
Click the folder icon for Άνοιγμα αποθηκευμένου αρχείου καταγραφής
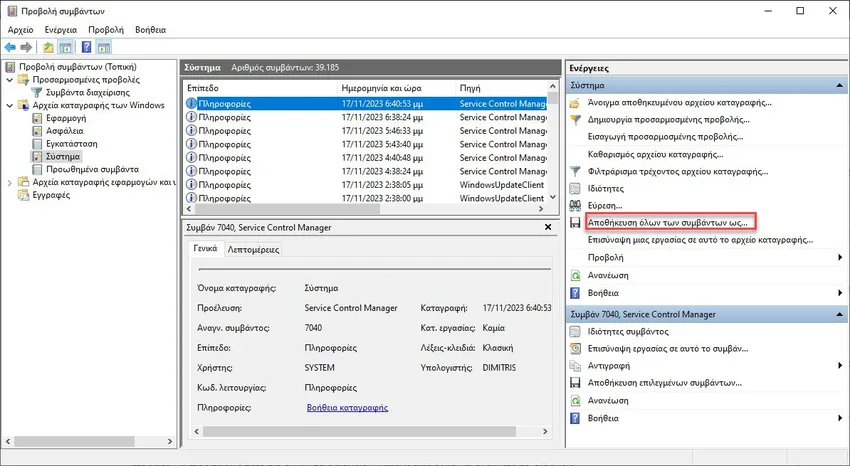575,103
